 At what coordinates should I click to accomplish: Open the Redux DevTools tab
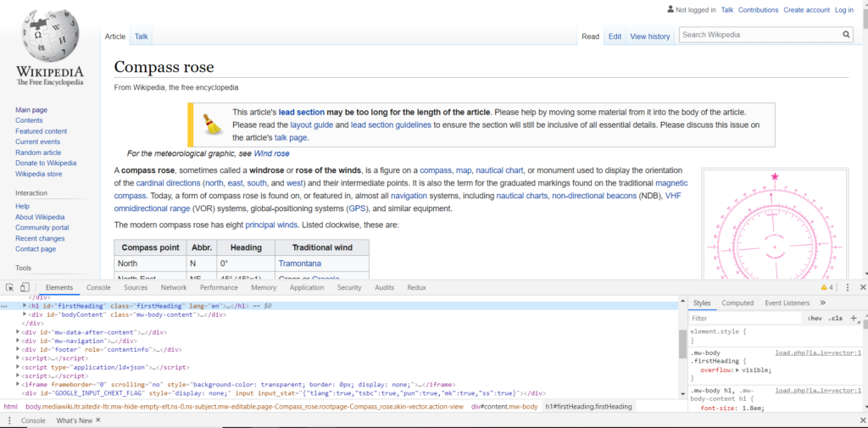tap(416, 287)
